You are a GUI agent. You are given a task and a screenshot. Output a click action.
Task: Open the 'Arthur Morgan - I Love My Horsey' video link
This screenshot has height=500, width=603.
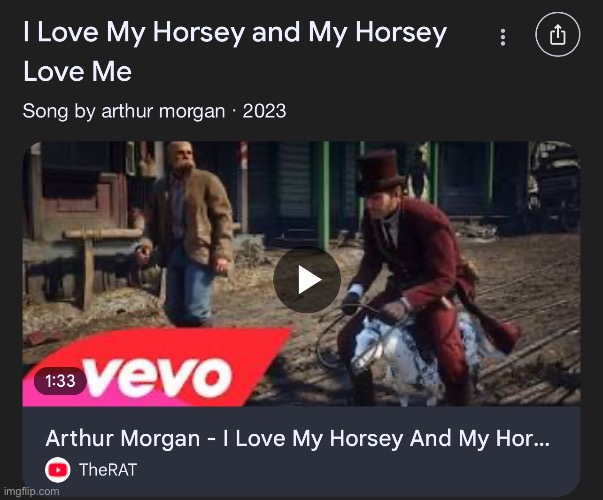coord(297,438)
